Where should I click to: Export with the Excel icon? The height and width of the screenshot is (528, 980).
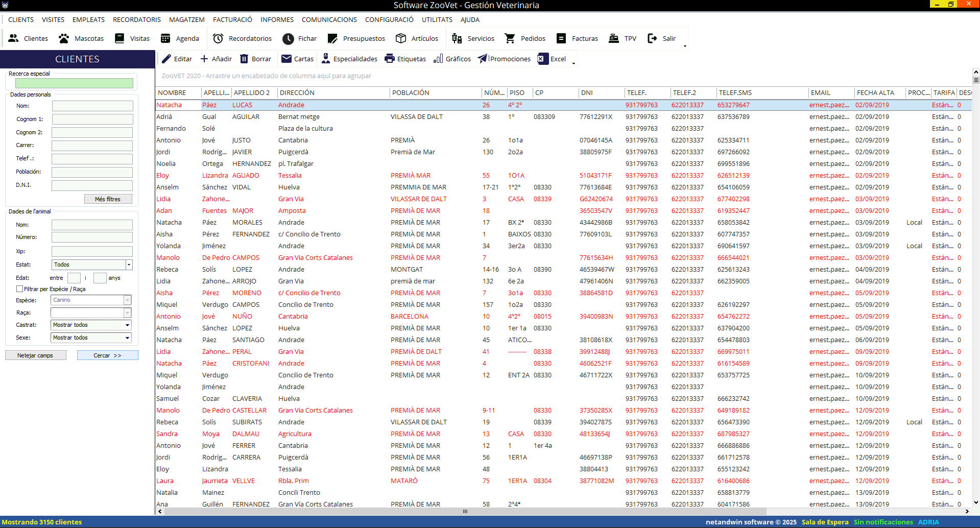[x=543, y=59]
